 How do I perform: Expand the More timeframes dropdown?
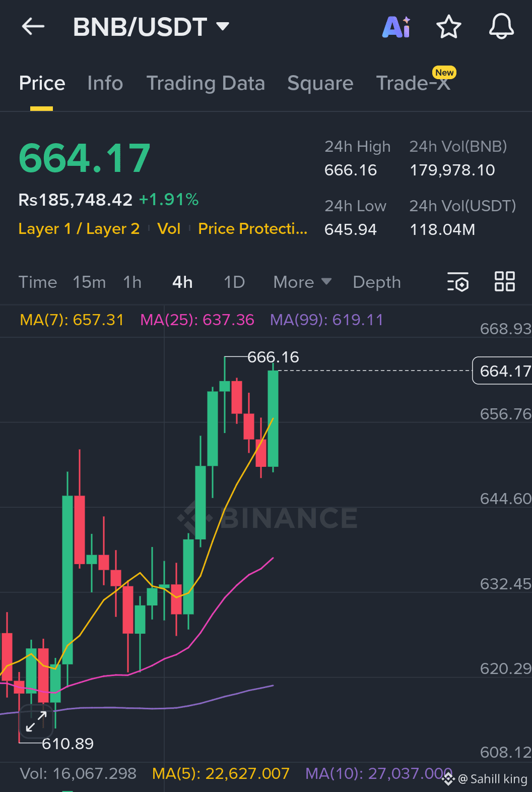(x=302, y=282)
